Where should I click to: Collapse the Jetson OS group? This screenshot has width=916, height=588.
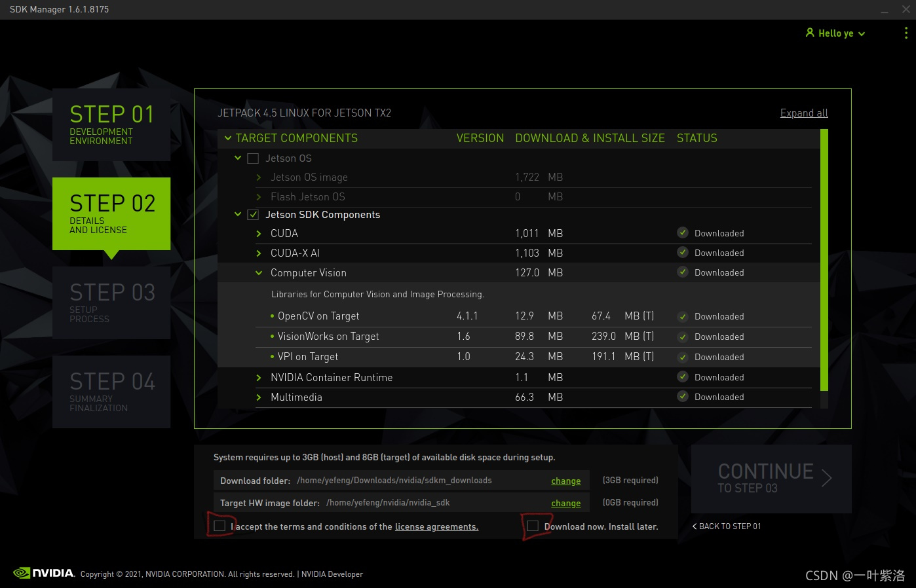(238, 158)
